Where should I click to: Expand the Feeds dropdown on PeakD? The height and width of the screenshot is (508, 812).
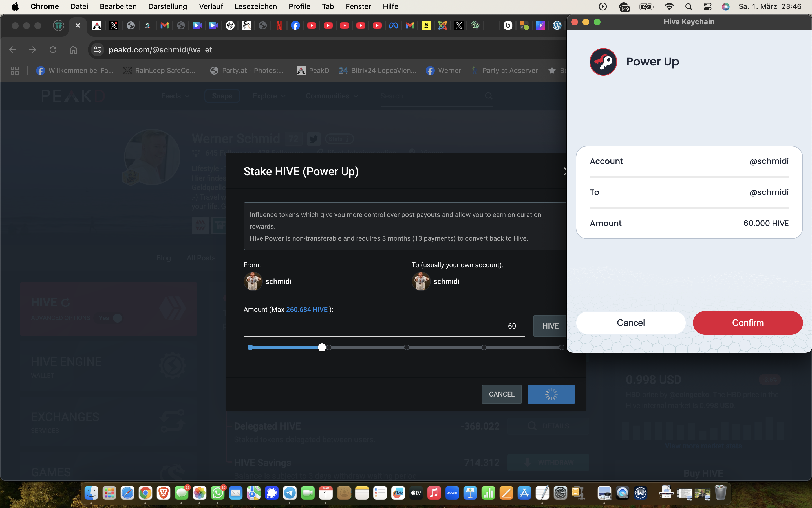click(x=175, y=96)
